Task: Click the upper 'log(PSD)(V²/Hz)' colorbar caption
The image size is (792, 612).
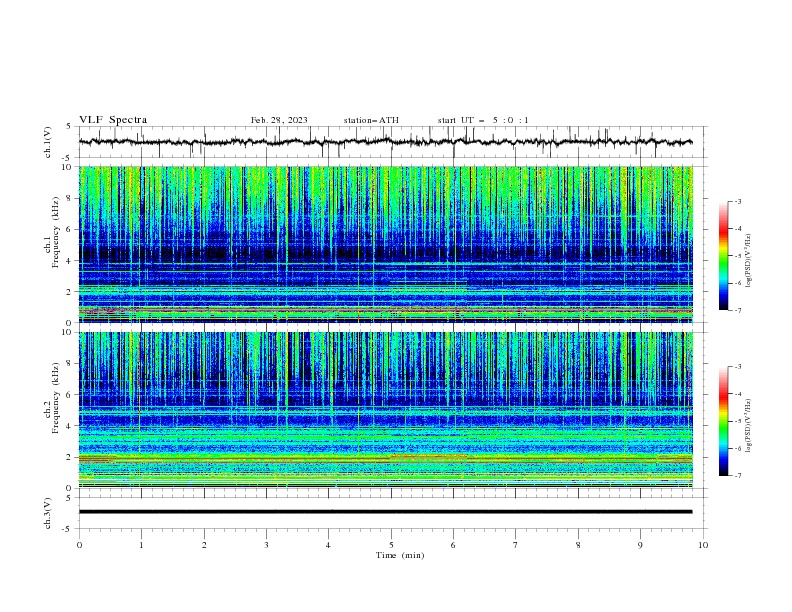Action: coord(748,261)
